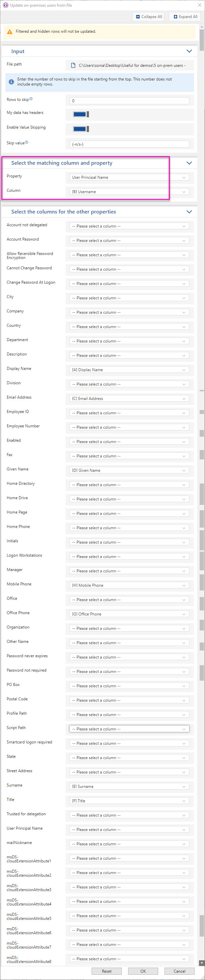The image size is (205, 980).
Task: Click the info icon next to Skip value
Action: point(27,143)
